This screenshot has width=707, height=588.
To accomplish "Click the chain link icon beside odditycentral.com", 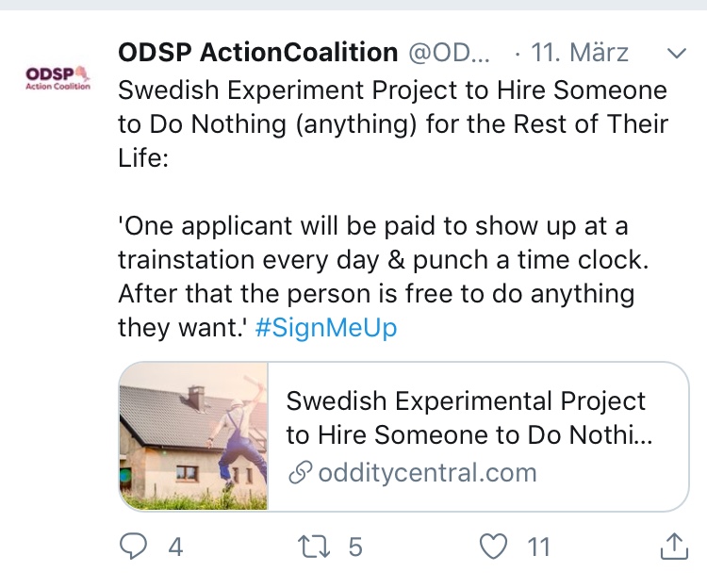I will [300, 472].
